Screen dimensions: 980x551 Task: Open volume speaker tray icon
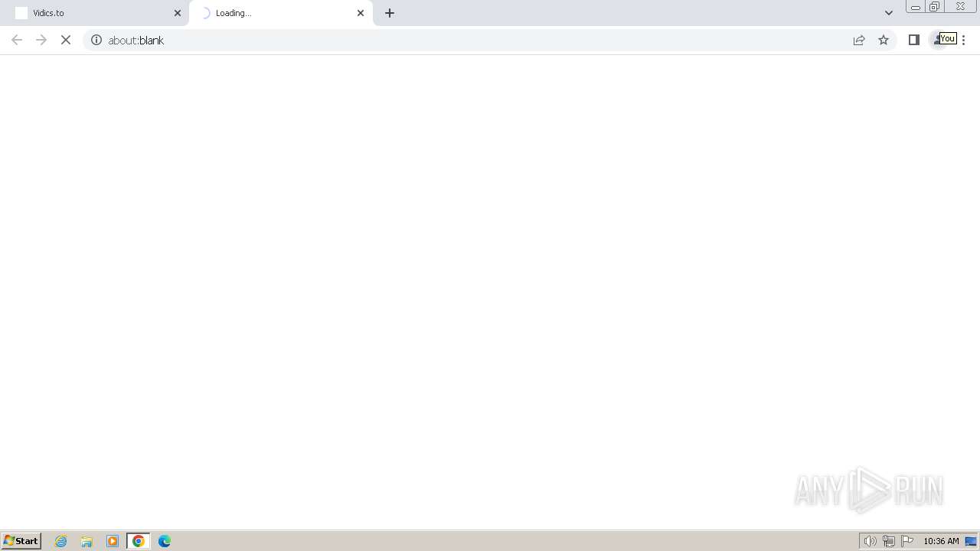[x=870, y=541]
